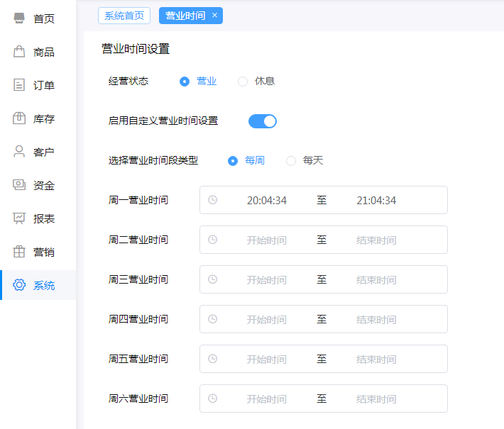Close the 营业时间 tab
The width and height of the screenshot is (504, 429).
[x=215, y=15]
